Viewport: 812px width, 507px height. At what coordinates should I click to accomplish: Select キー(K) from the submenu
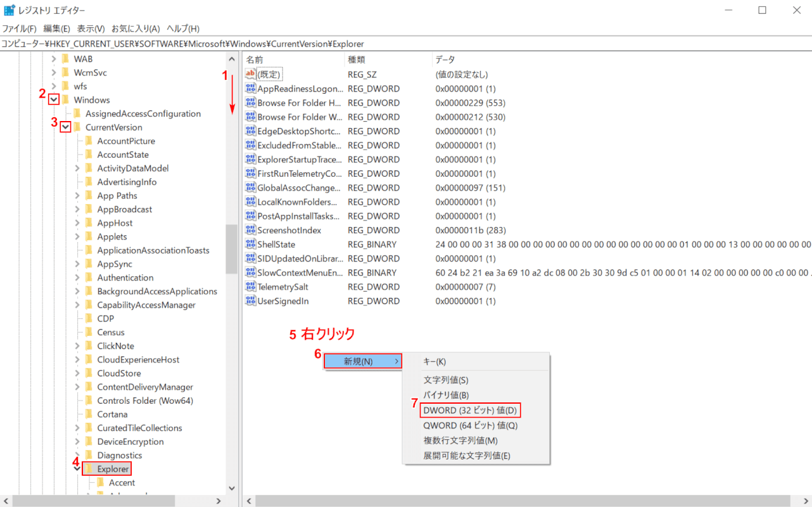476,361
